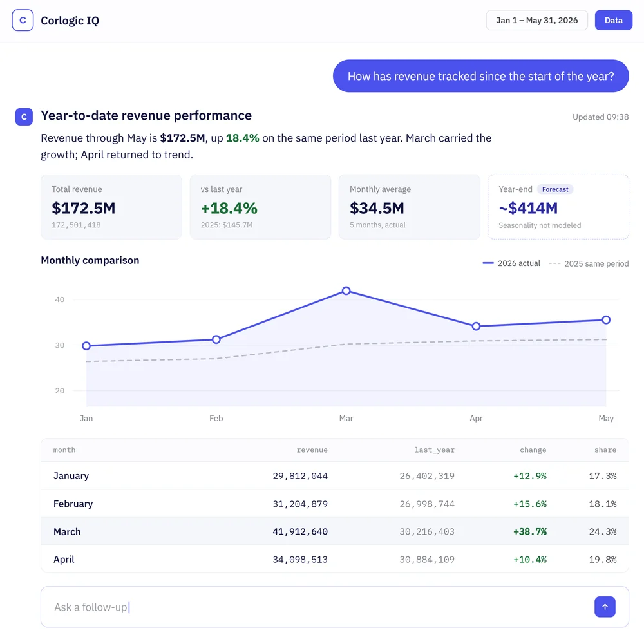
Task: Click the assistant avatar beside the response title
Action: coord(24,117)
